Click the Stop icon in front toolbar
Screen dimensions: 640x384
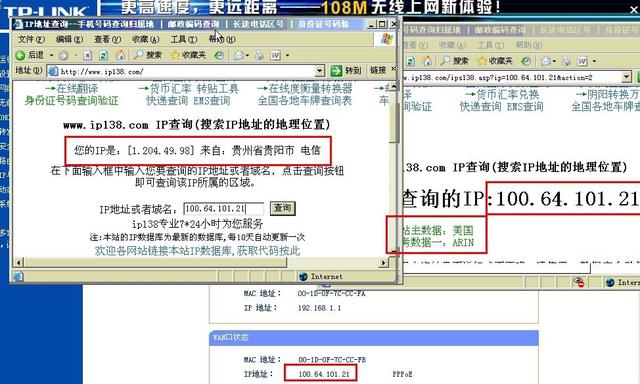(87, 55)
